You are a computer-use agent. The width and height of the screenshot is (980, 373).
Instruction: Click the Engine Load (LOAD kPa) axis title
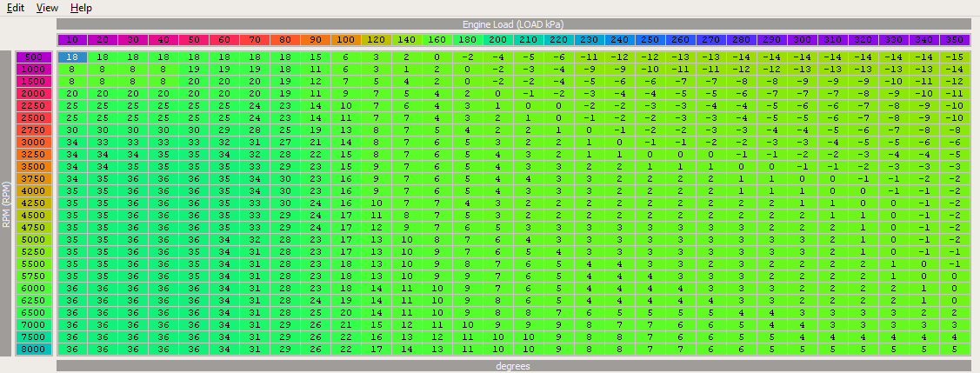click(x=513, y=24)
